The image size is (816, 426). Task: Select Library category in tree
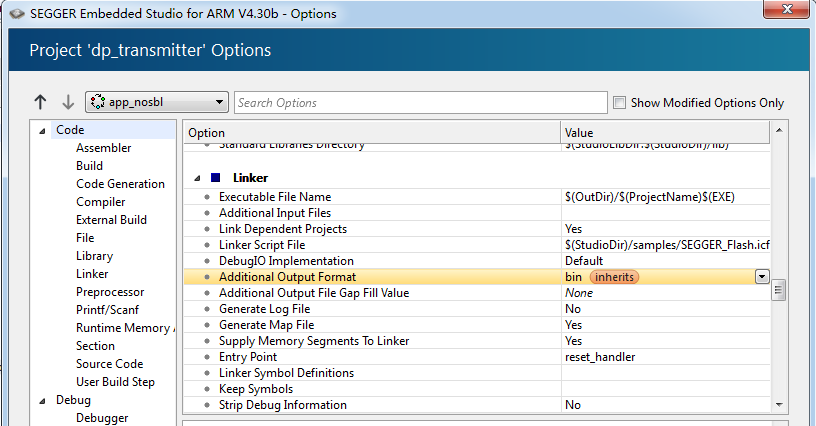click(94, 256)
